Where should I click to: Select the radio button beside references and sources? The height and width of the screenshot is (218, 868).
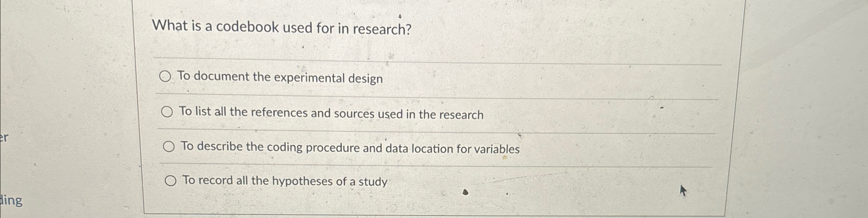168,112
